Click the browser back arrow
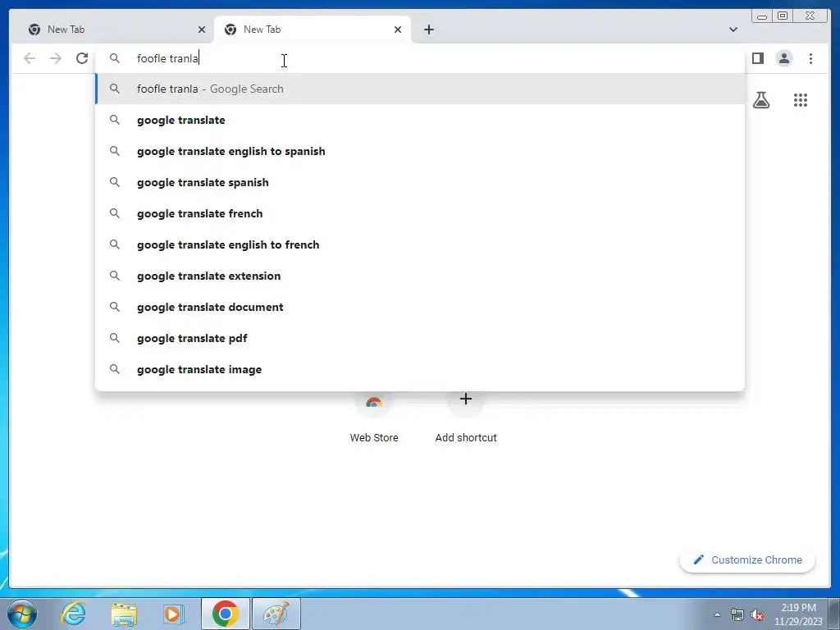Screen dimensions: 840x630 click(30, 58)
